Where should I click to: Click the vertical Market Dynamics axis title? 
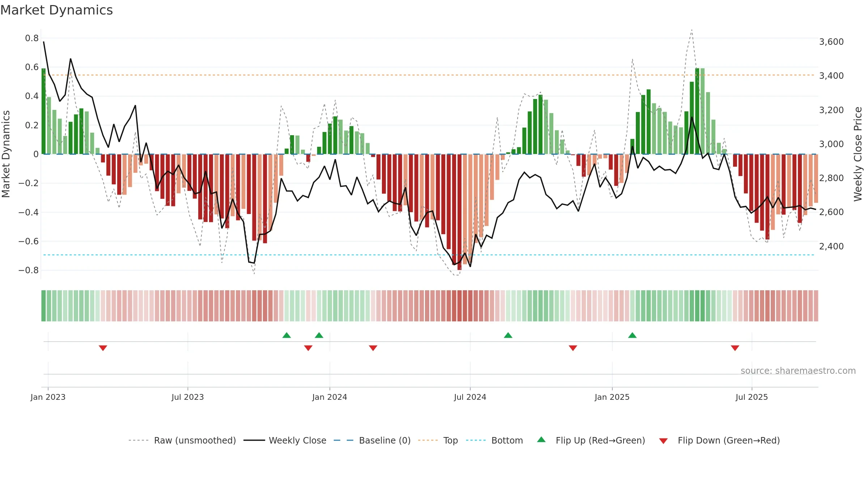pyautogui.click(x=6, y=154)
